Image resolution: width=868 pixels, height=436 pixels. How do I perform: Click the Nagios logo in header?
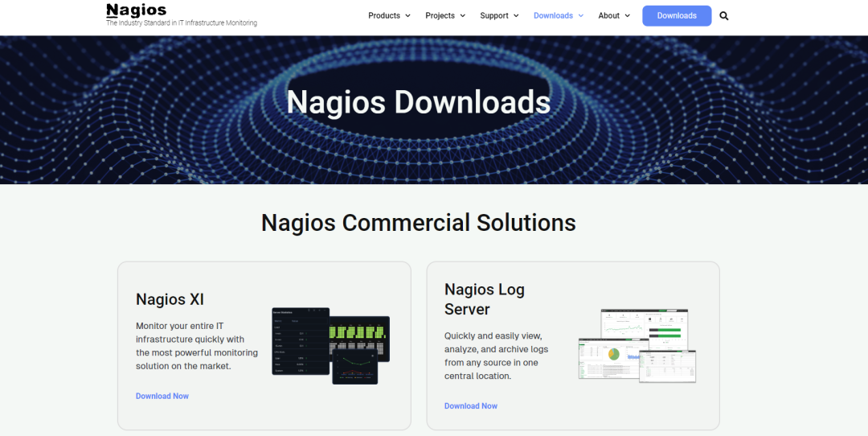tap(136, 10)
